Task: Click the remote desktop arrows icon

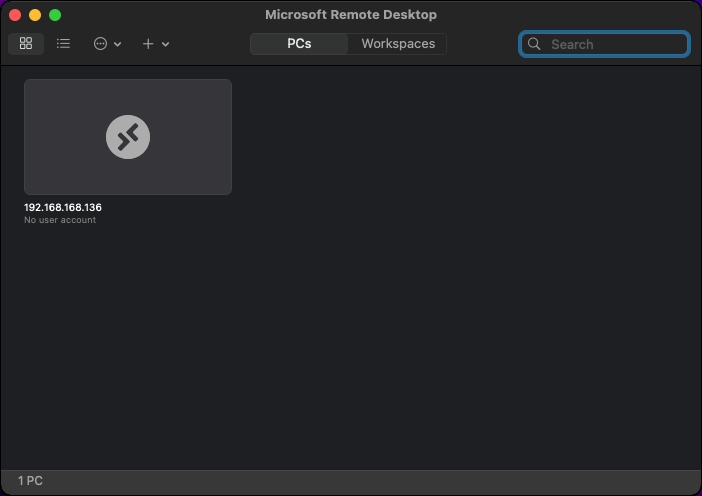Action: point(128,137)
